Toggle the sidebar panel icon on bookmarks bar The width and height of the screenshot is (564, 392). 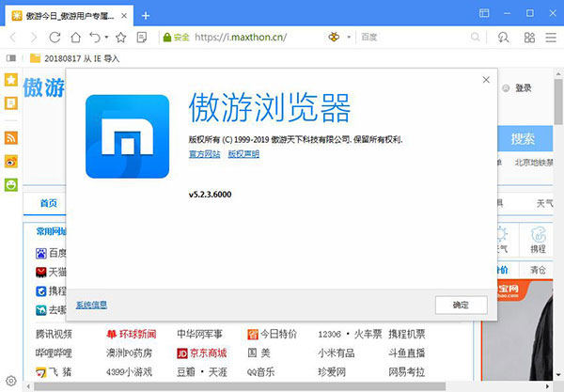coord(10,57)
